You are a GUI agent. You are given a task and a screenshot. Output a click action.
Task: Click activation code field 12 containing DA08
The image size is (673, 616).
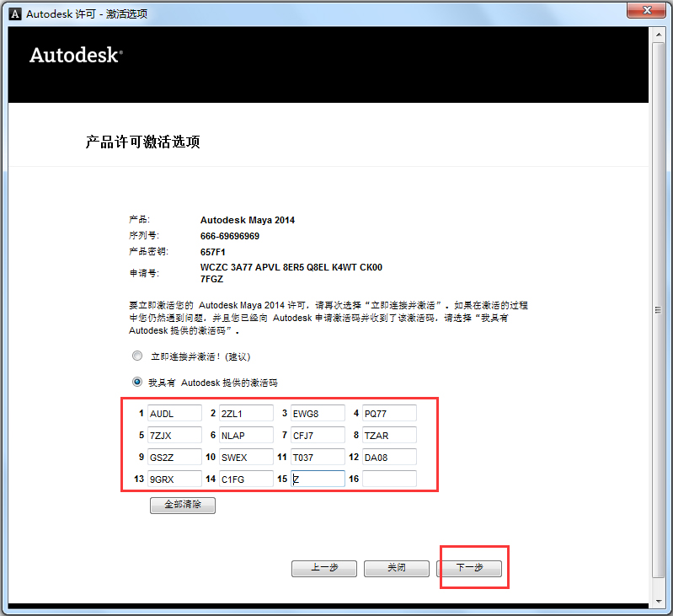pos(389,458)
